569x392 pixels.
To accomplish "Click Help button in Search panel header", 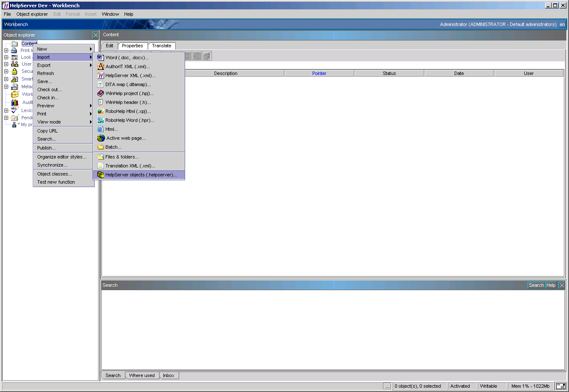I will point(551,285).
